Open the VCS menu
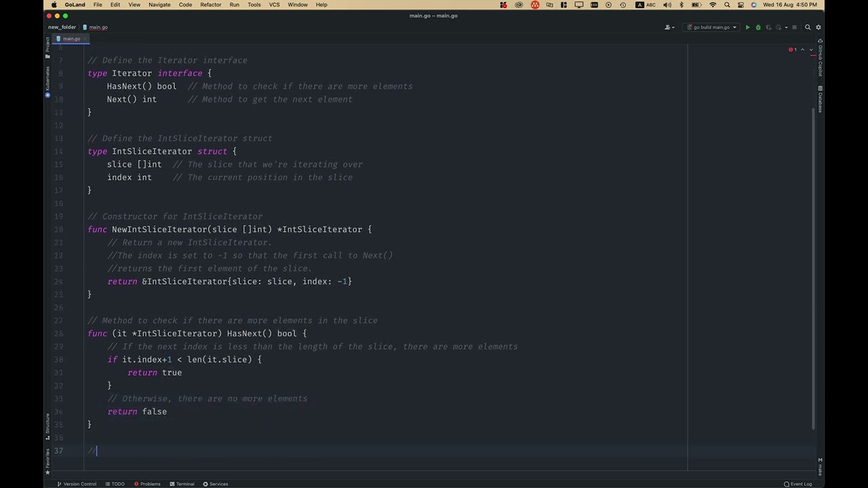Screen dimensions: 868x488 [274, 5]
